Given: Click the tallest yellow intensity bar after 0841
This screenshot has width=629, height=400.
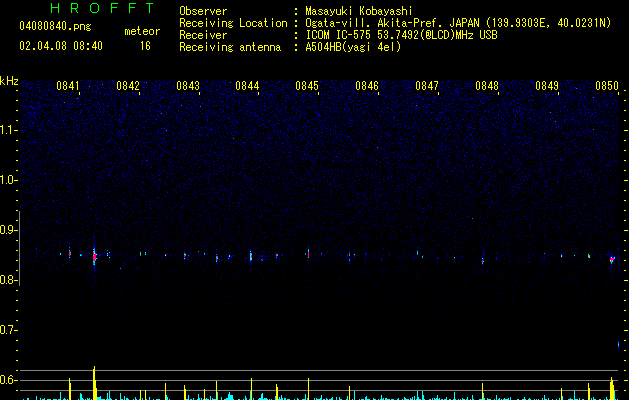Looking at the screenshot, I should coord(95,383).
